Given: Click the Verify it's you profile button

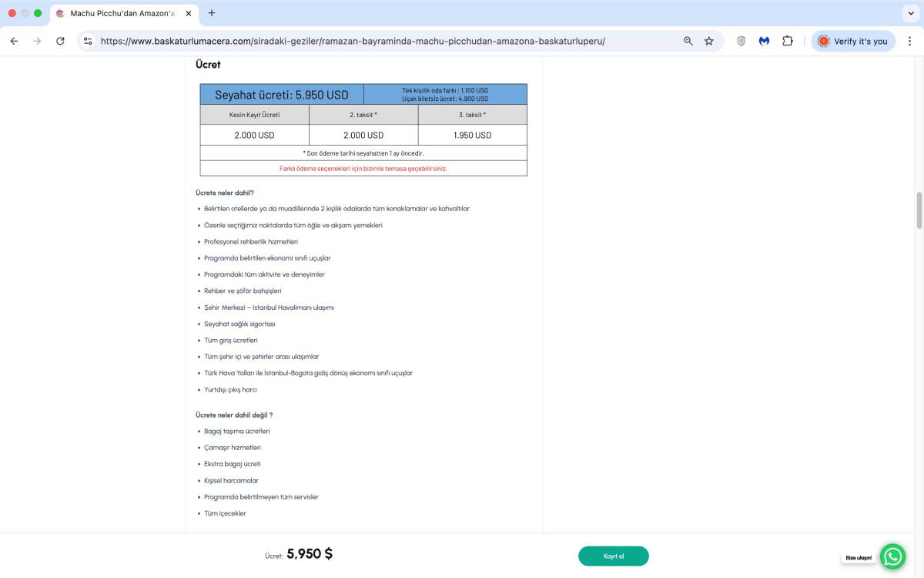Looking at the screenshot, I should (x=853, y=41).
